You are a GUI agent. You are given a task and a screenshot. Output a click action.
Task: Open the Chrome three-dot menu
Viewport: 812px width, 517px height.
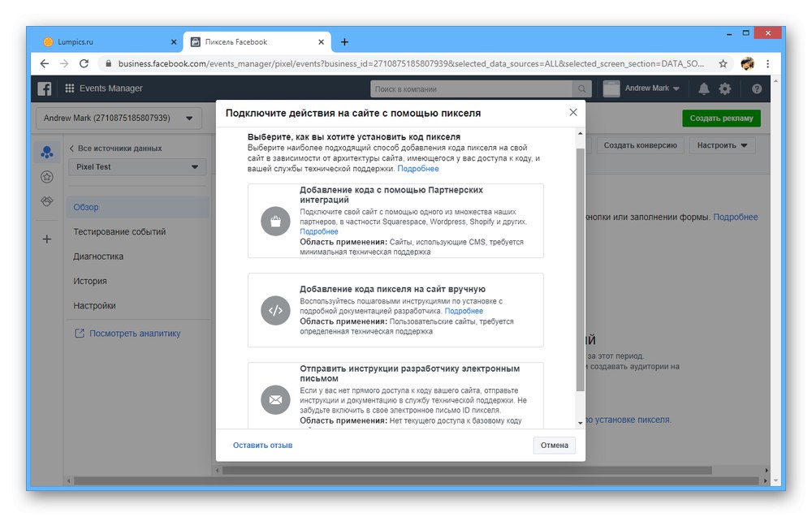point(767,63)
